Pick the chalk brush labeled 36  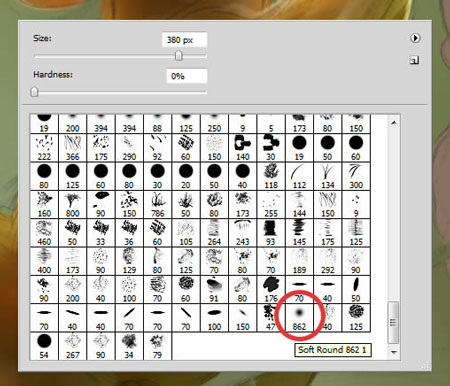129,233
